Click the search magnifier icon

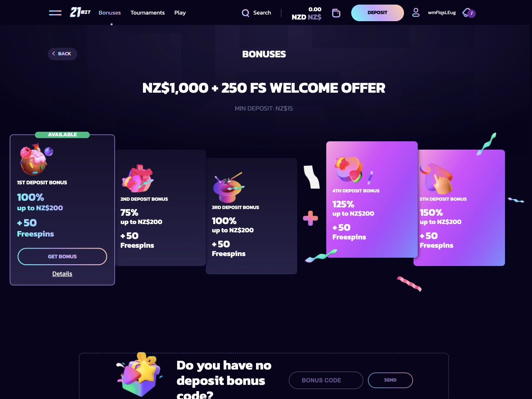(246, 13)
